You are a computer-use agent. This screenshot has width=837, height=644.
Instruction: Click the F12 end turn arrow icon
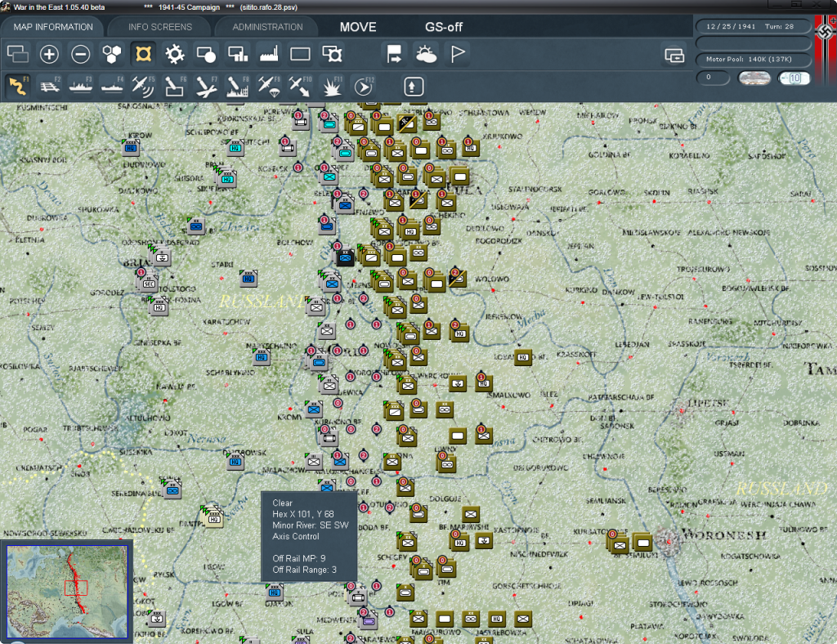tap(364, 86)
